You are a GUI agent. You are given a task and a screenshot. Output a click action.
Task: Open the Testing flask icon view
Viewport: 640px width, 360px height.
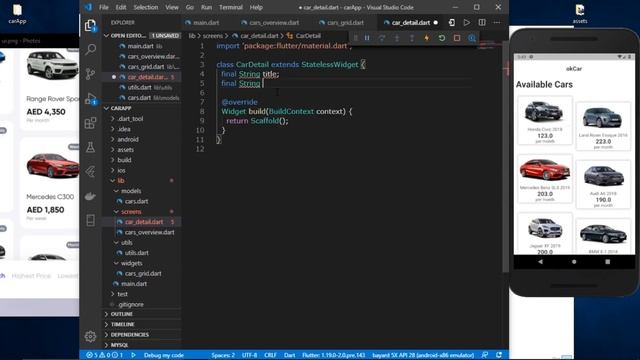tap(90, 147)
